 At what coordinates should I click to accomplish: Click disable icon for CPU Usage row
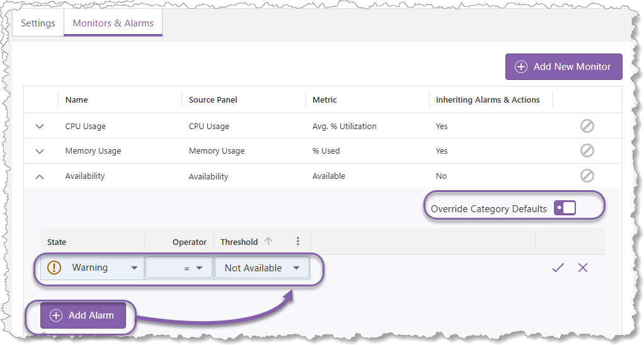point(587,126)
